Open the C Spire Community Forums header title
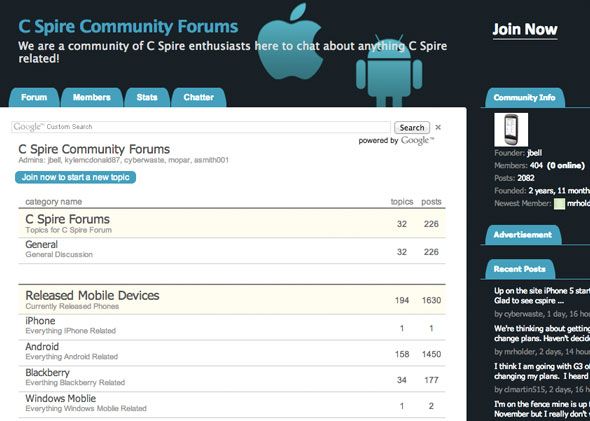Image resolution: width=590 pixels, height=421 pixels. click(128, 27)
